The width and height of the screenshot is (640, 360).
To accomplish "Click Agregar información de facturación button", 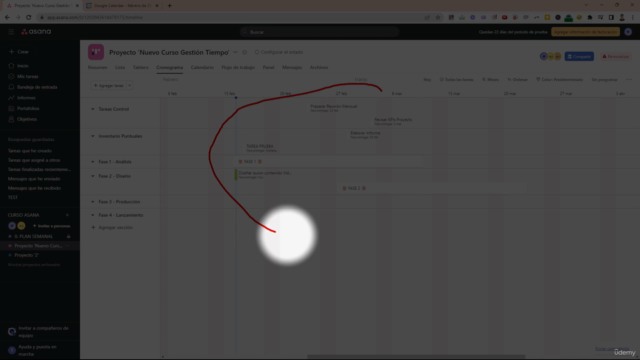I will click(x=585, y=32).
